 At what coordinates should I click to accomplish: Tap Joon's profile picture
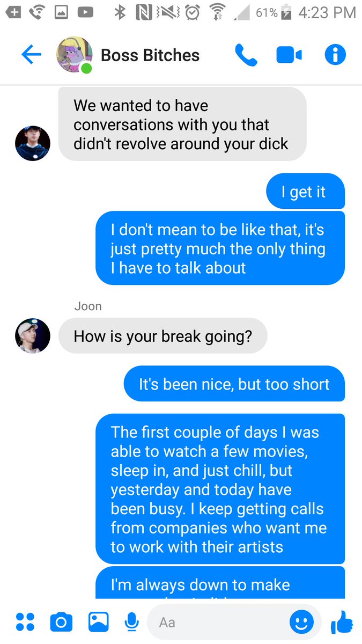point(33,335)
